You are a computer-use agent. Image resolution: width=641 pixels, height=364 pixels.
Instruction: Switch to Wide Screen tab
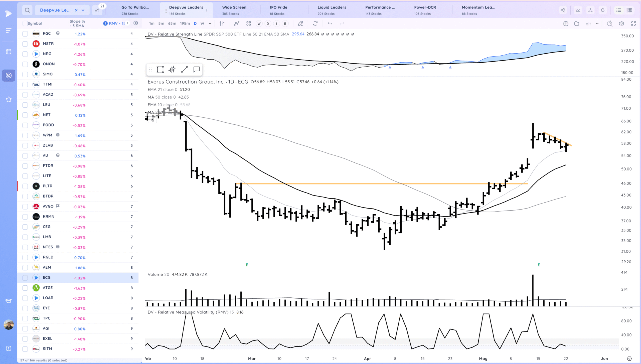coord(234,10)
